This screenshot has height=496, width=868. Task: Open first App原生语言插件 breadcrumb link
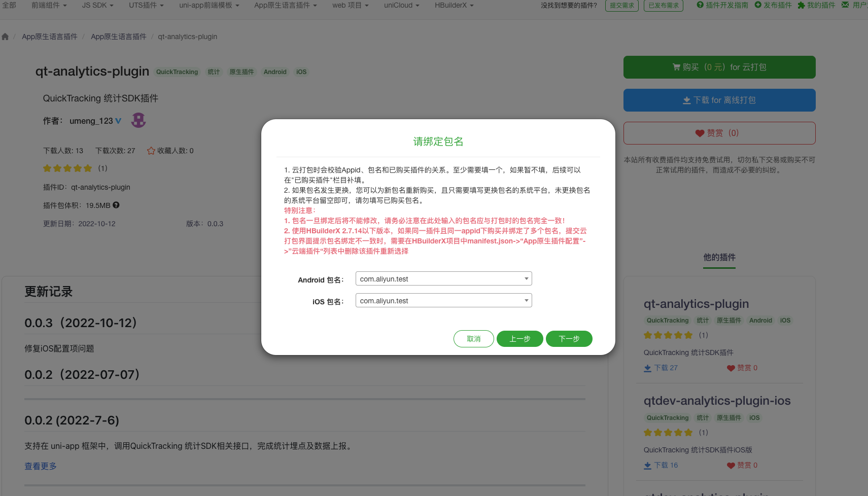[50, 37]
